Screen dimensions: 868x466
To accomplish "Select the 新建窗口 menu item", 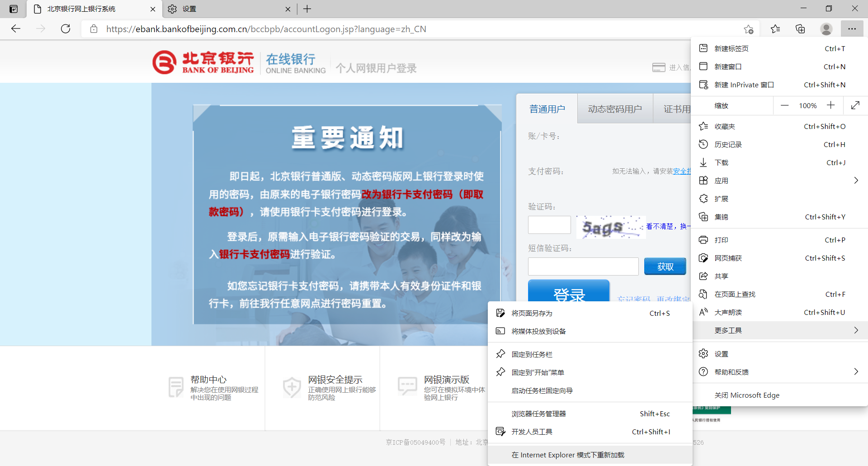I will 779,67.
